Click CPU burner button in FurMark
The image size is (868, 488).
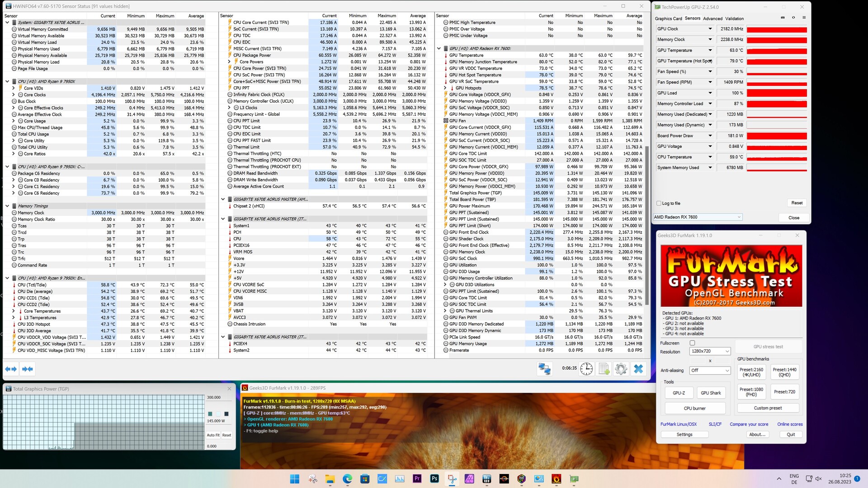tap(695, 408)
